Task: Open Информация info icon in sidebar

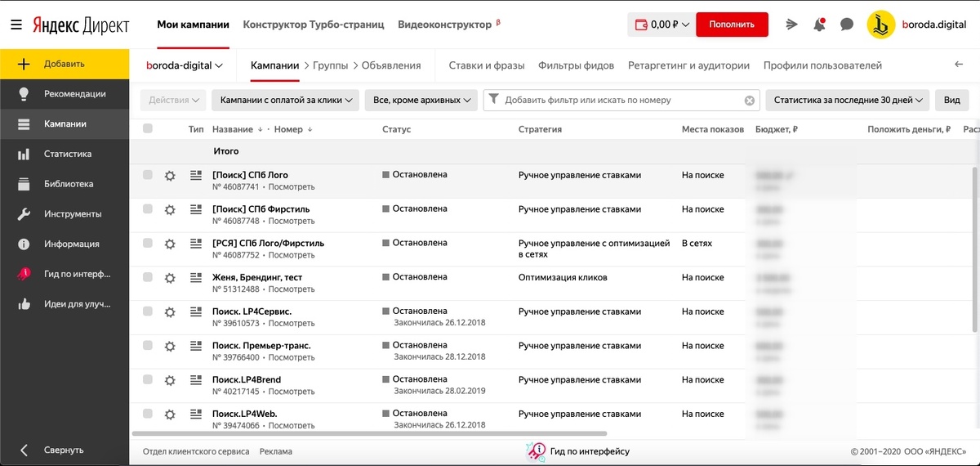Action: tap(24, 244)
